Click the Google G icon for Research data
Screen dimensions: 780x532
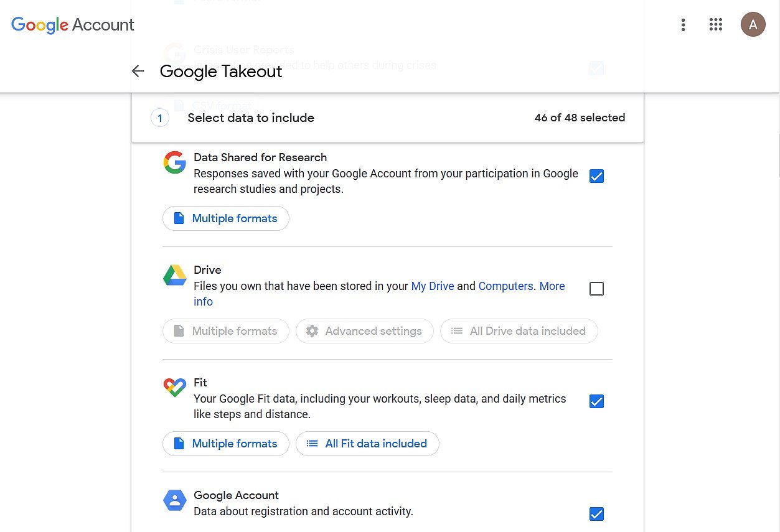[x=175, y=162]
